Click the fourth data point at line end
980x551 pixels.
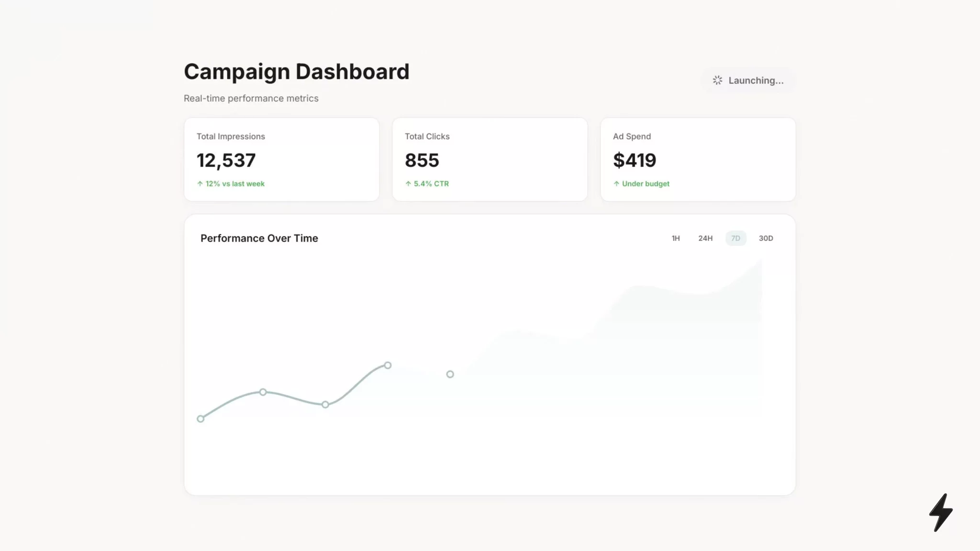tap(388, 365)
